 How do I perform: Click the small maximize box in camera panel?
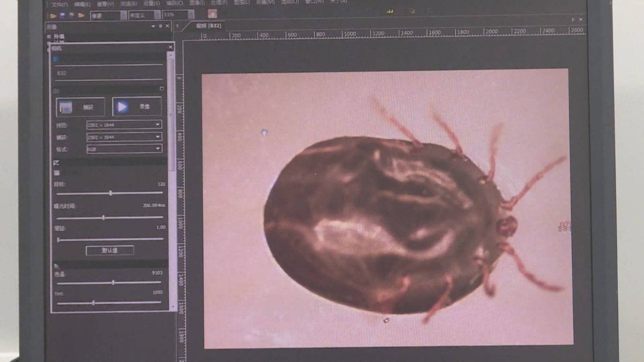pos(162,88)
